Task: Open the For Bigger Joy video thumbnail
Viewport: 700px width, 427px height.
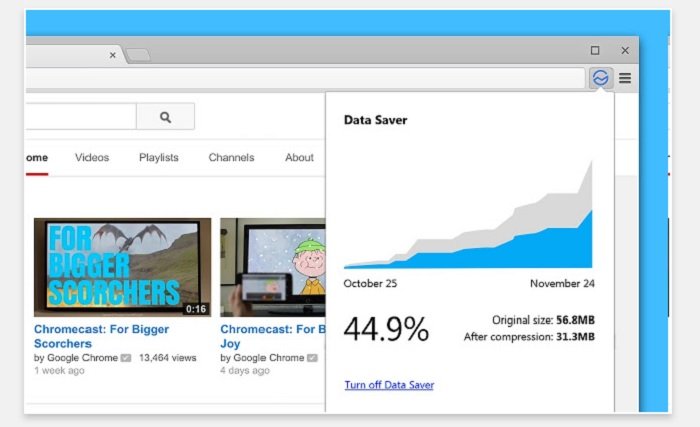Action: coord(273,267)
